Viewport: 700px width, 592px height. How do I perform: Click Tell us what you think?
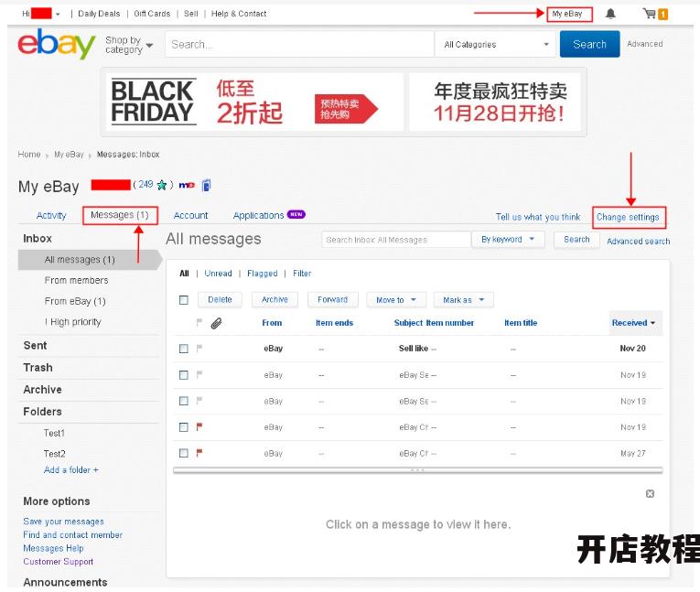coord(538,217)
